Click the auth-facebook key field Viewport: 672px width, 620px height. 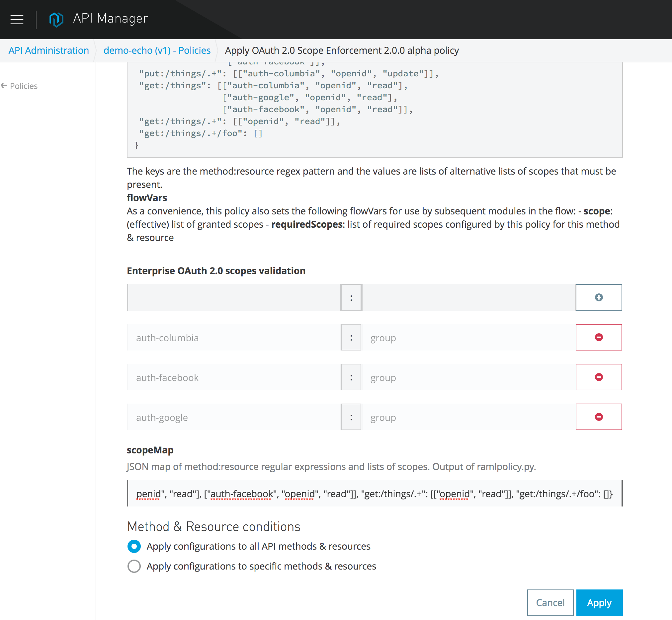coord(234,377)
